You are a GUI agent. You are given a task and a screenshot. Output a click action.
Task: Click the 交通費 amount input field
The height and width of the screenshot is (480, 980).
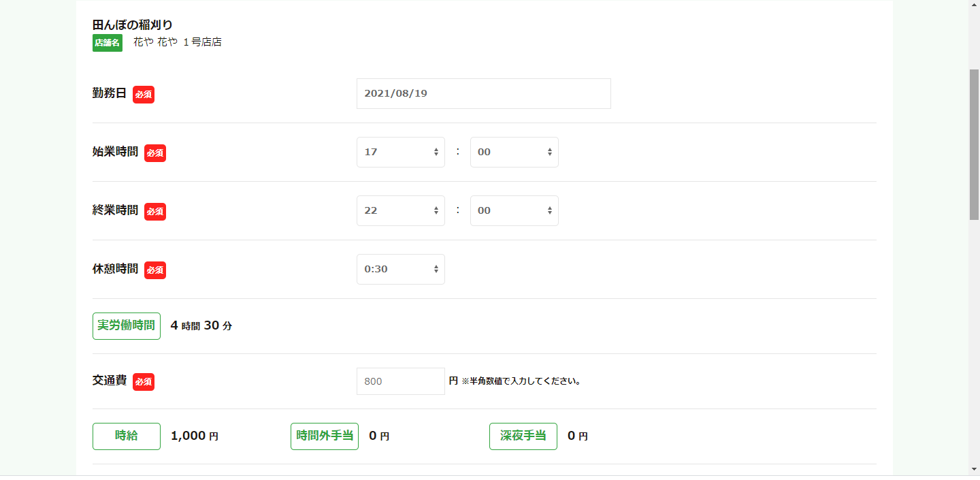point(400,381)
